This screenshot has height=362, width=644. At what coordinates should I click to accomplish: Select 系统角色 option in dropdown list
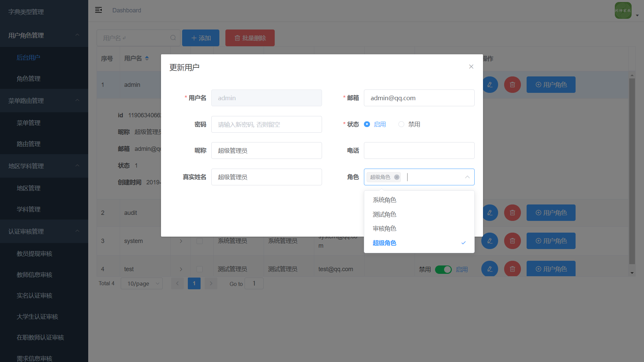385,200
